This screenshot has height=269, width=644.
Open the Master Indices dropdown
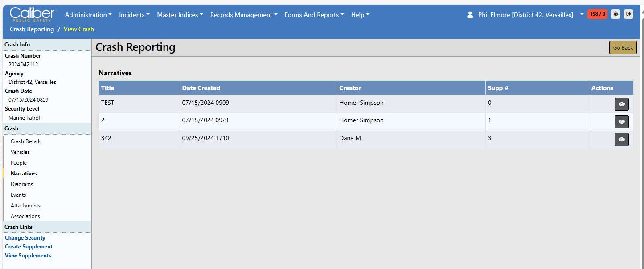[180, 15]
